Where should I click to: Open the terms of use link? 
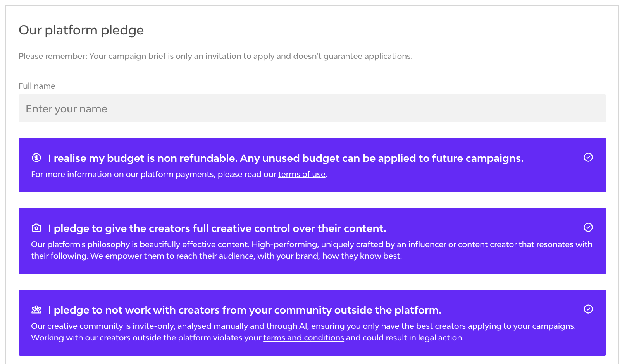click(x=301, y=175)
